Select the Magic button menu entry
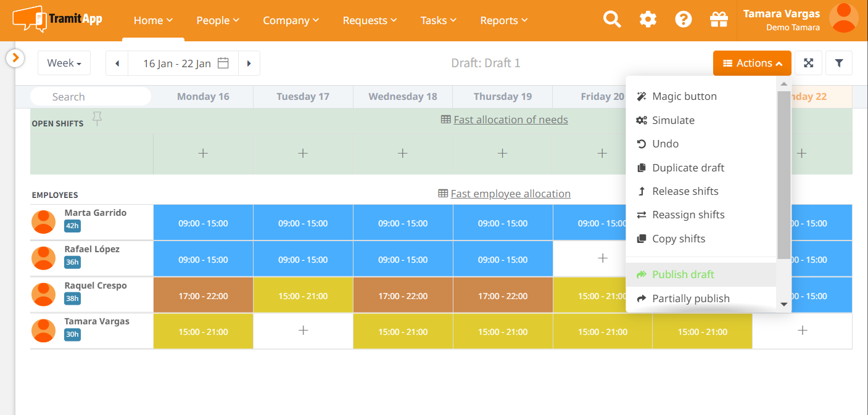The width and height of the screenshot is (868, 415). [684, 96]
